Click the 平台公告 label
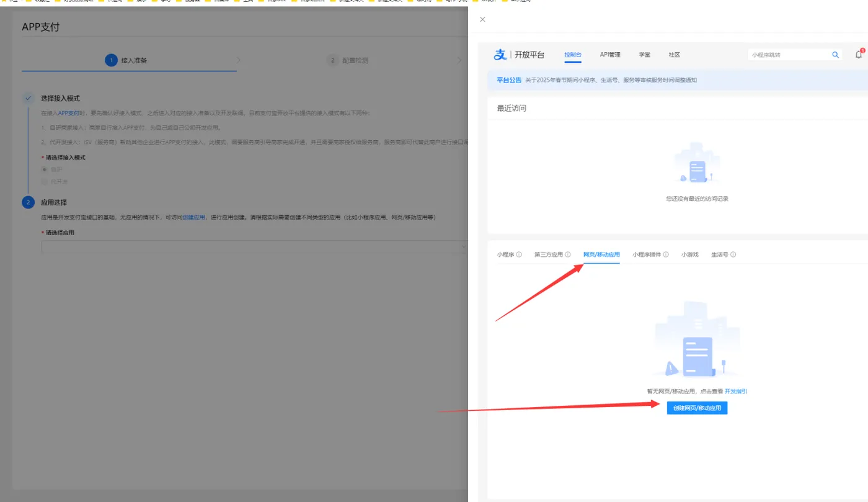 pos(509,80)
